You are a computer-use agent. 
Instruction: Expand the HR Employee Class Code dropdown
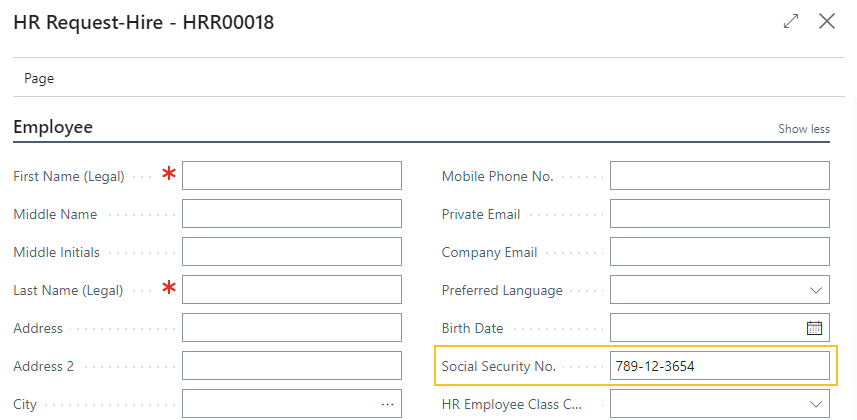pos(814,404)
